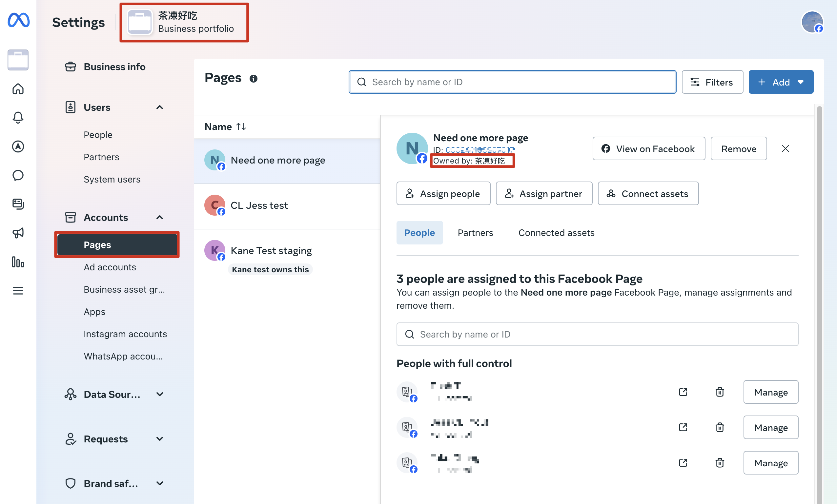
Task: Open content posts icon in left rail
Action: pos(18,204)
